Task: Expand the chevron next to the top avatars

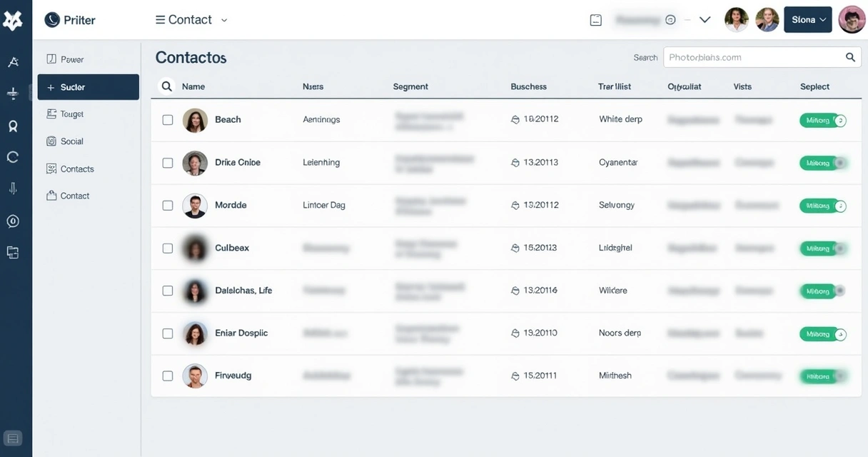Action: pos(705,19)
